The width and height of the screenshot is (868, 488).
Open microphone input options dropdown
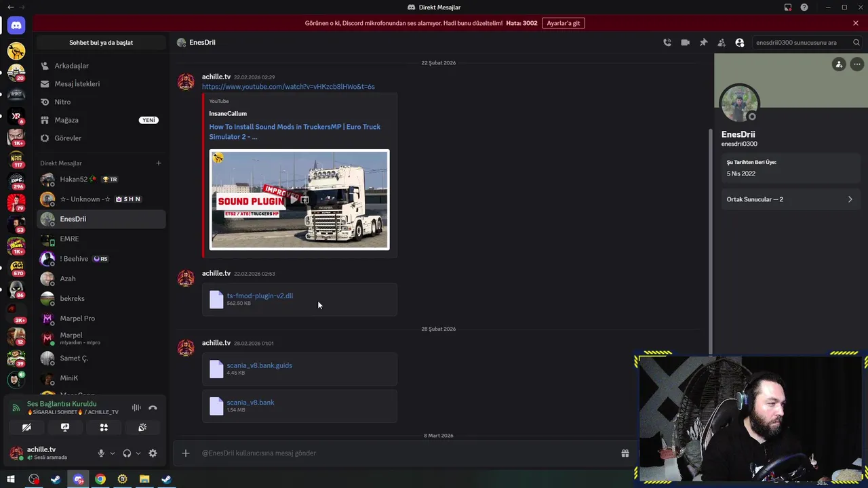[112, 453]
